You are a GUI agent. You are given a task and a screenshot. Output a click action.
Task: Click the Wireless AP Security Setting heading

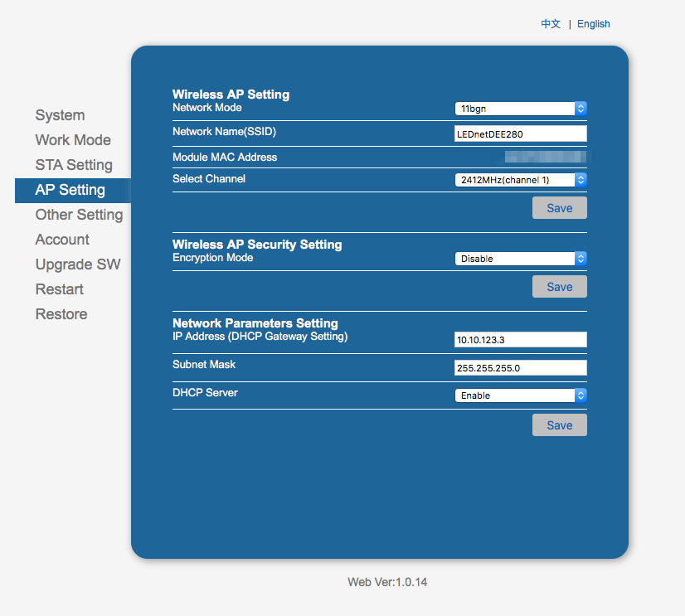click(257, 245)
